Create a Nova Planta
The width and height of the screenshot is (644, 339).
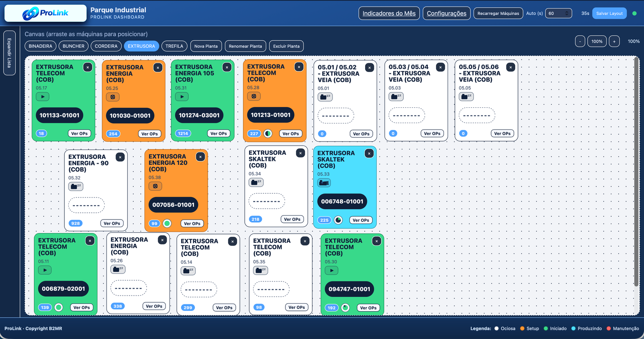pos(206,46)
